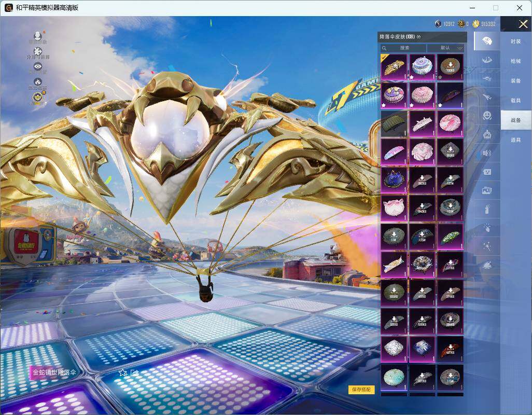The height and width of the screenshot is (415, 532).
Task: Select the glowing green parachute thumbnail
Action: tap(450, 236)
